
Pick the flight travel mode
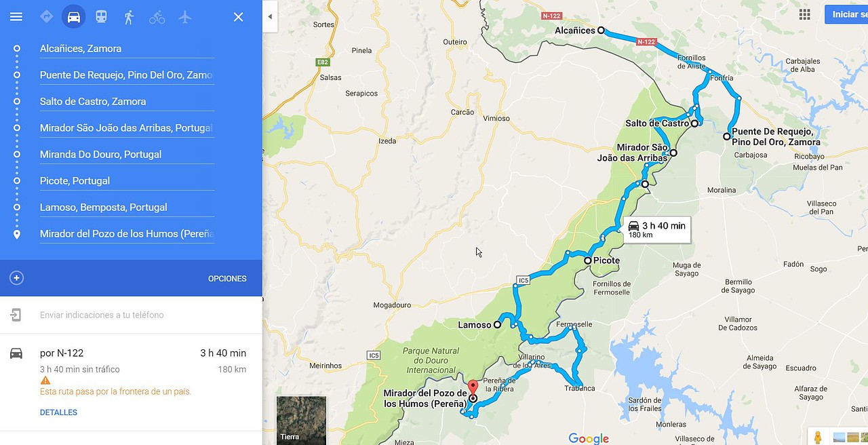click(185, 17)
